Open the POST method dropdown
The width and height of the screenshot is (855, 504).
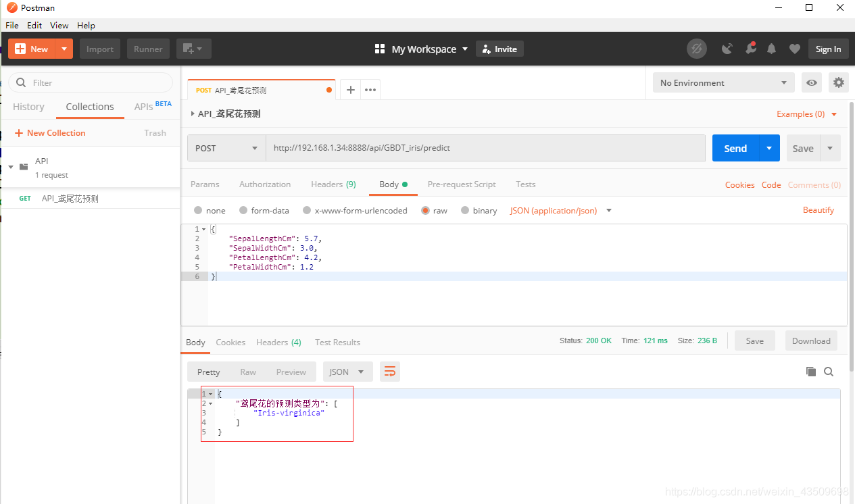tap(226, 148)
